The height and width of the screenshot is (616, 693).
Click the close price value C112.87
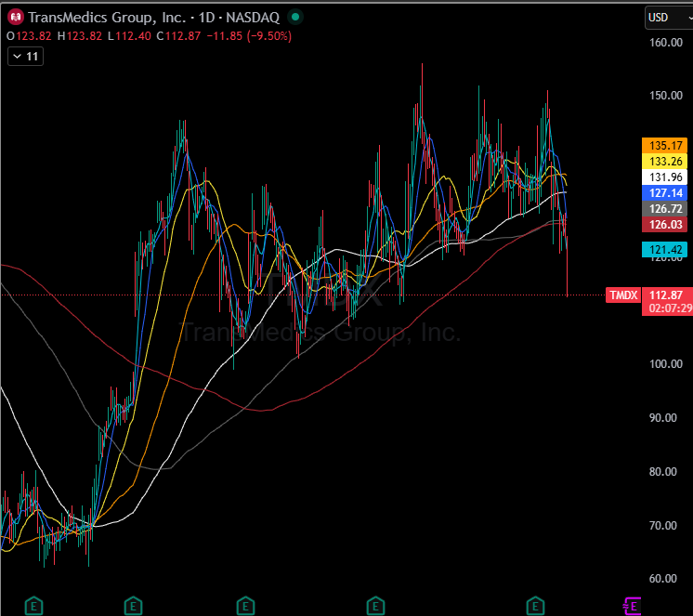pos(178,36)
